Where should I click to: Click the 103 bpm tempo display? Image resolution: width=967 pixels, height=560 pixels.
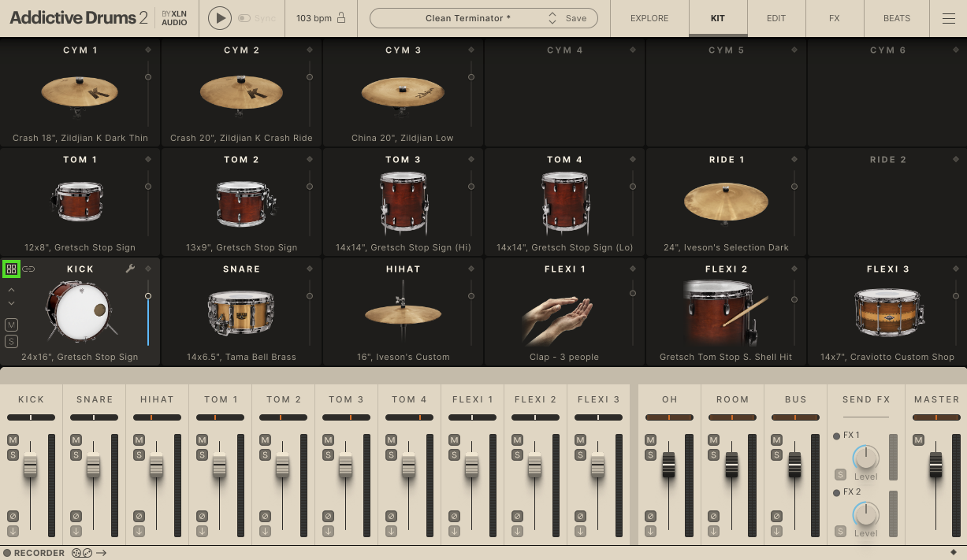click(x=313, y=18)
